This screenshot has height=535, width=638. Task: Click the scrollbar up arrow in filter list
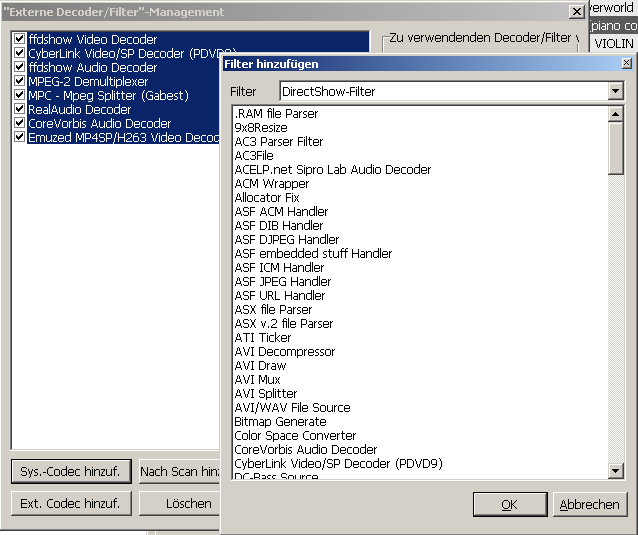click(x=616, y=114)
